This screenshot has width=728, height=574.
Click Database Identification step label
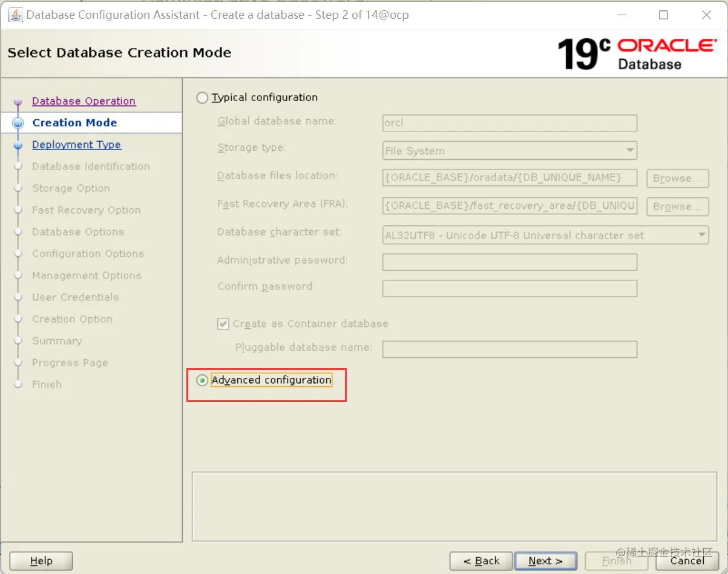click(x=91, y=167)
